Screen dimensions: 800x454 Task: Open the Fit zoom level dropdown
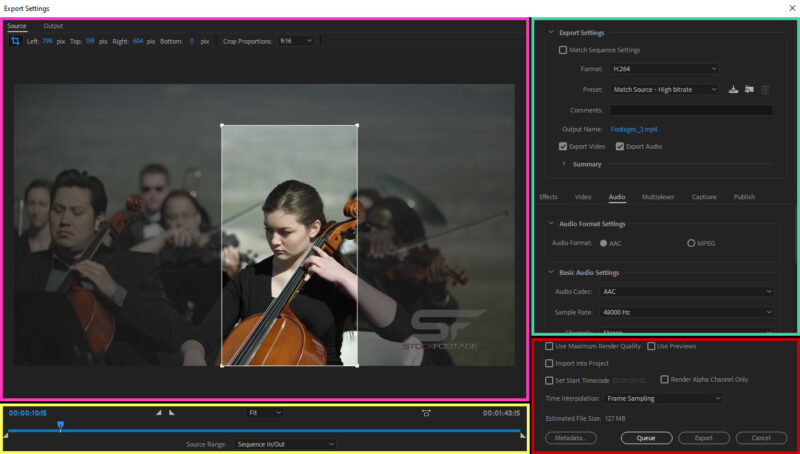pos(264,413)
